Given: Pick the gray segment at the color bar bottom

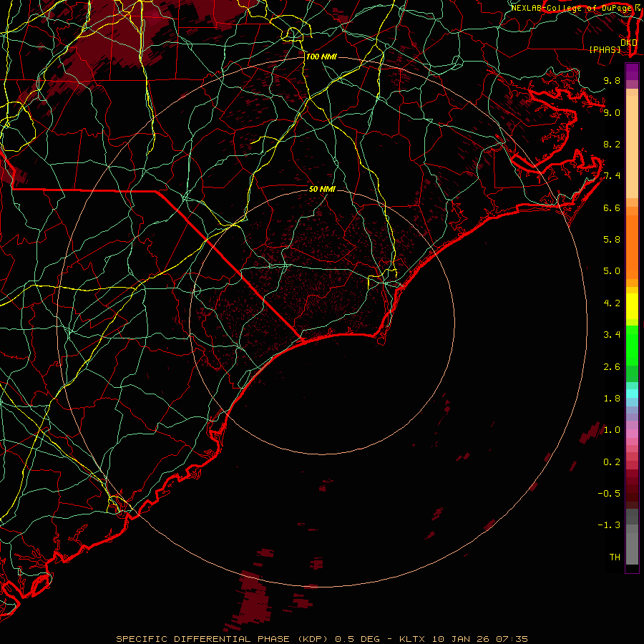Looking at the screenshot, I should [632, 548].
